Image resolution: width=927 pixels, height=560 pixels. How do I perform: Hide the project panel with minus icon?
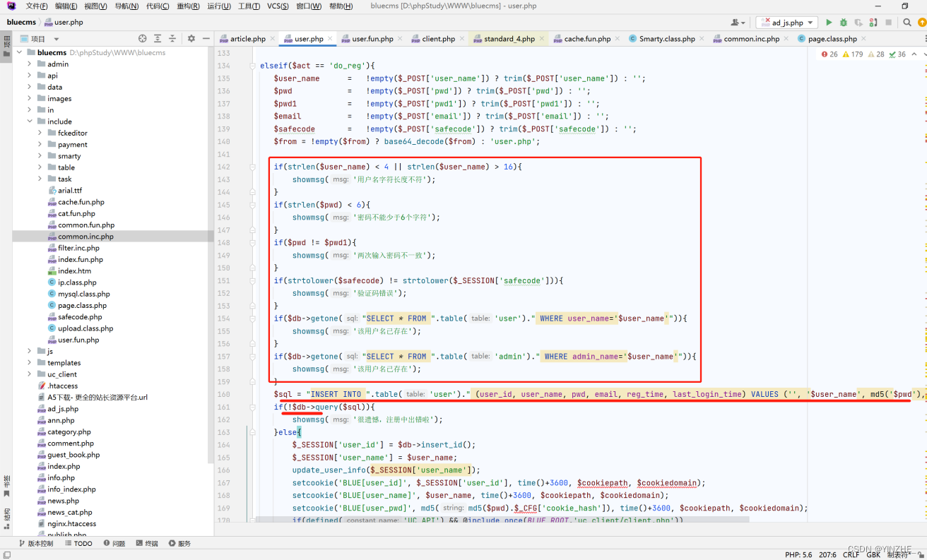pos(206,39)
